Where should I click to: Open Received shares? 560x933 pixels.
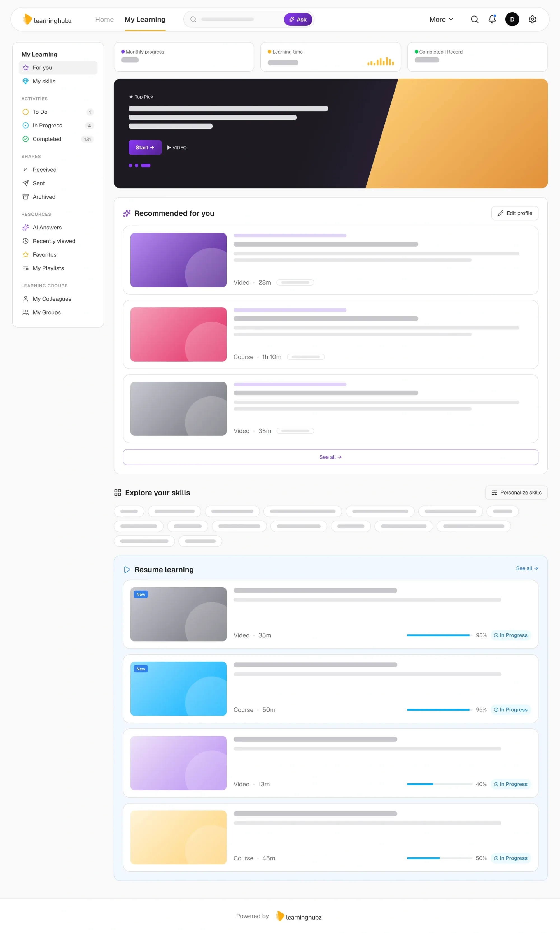click(58, 170)
